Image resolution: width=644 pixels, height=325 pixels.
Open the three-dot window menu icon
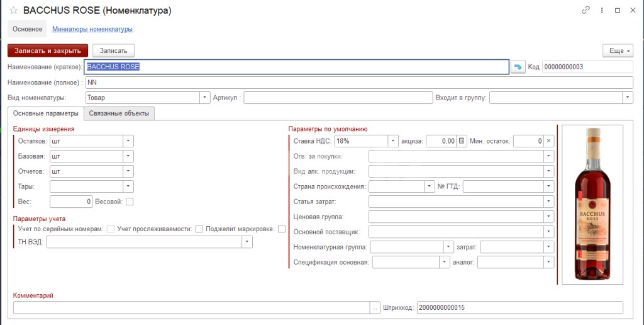coord(602,10)
